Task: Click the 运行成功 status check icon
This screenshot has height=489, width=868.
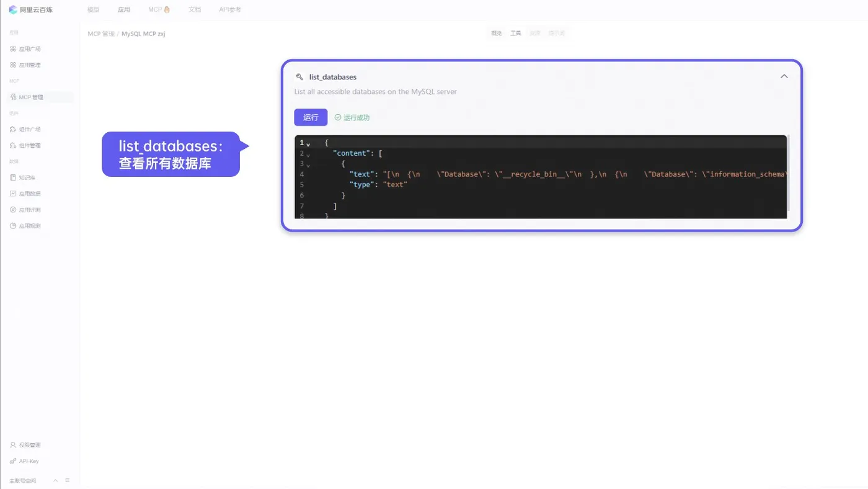Action: pos(338,117)
